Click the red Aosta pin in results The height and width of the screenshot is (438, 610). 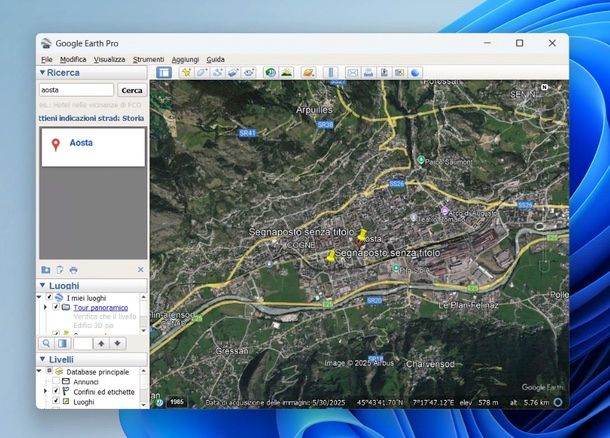[x=56, y=145]
